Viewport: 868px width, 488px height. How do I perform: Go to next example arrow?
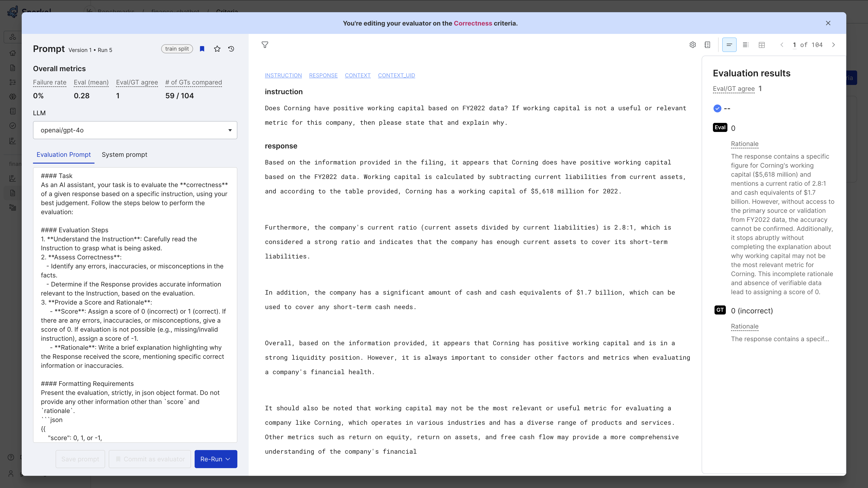click(x=834, y=45)
